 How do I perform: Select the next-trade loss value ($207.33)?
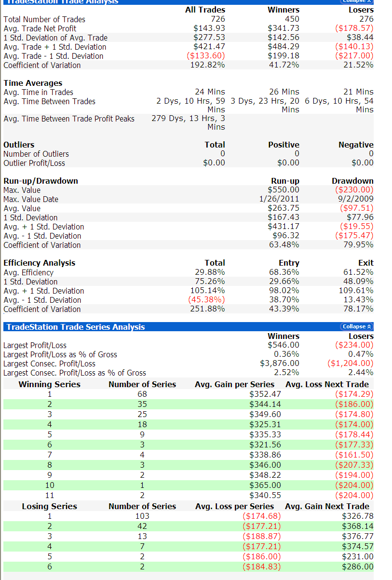[x=354, y=465]
